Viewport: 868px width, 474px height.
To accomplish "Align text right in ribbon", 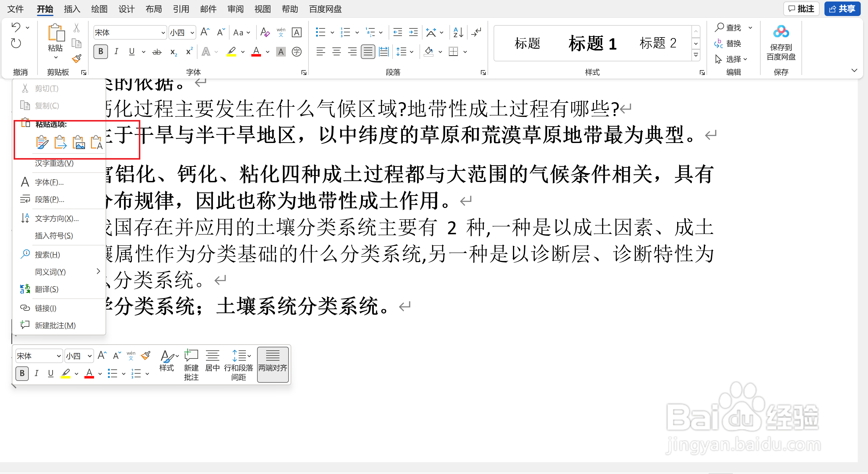I will click(352, 52).
